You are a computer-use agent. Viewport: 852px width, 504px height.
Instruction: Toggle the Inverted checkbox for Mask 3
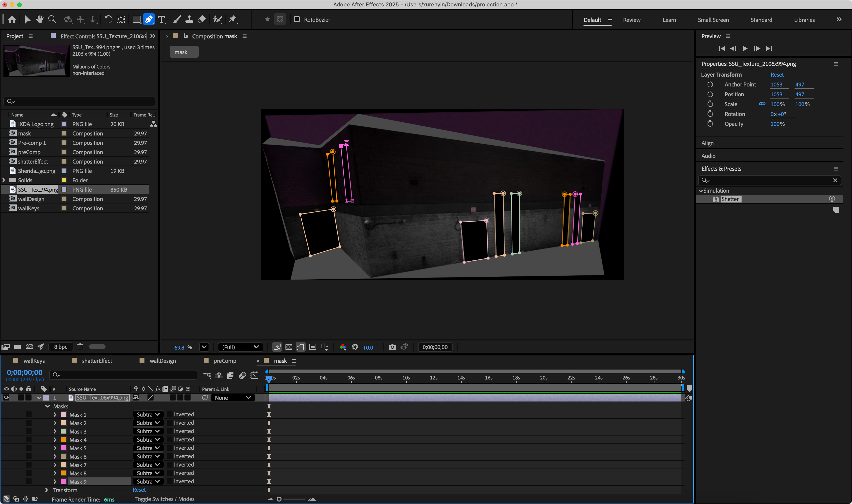point(170,431)
